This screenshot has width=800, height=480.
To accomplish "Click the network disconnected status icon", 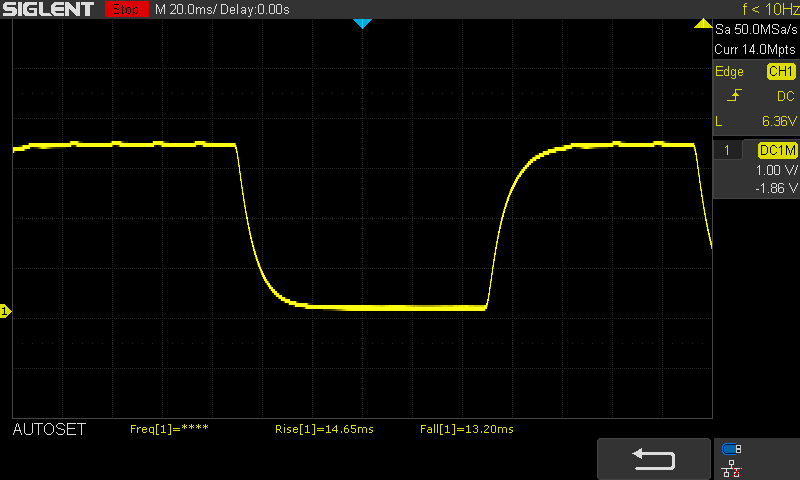I will click(x=732, y=468).
